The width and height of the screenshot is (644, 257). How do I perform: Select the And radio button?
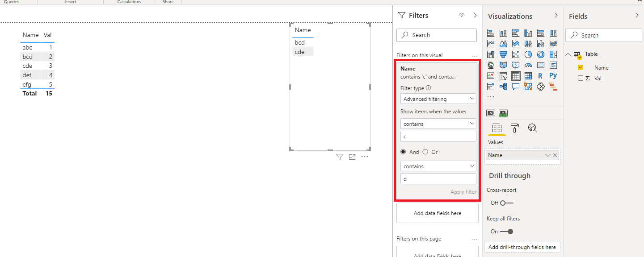403,152
